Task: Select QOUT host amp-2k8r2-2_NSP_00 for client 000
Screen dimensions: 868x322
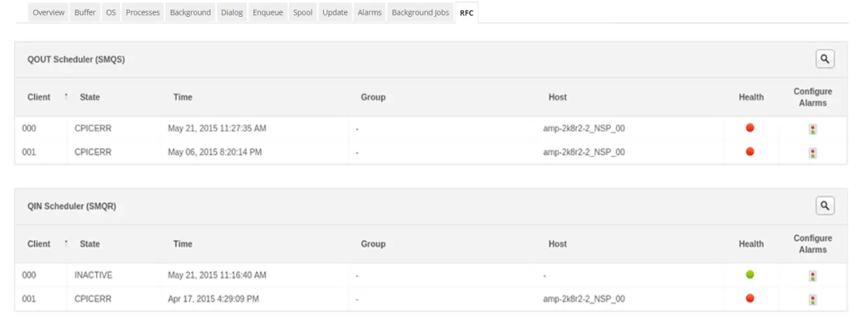Action: [x=584, y=128]
